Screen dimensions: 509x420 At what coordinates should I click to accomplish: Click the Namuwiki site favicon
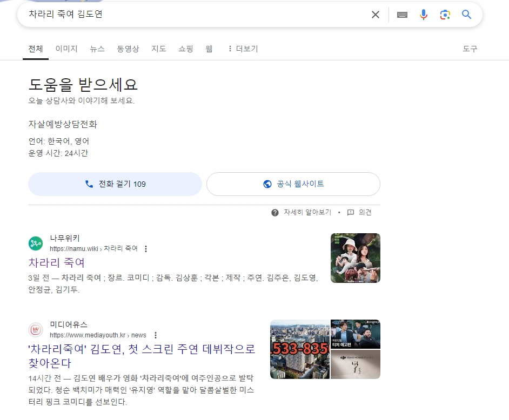pos(36,243)
